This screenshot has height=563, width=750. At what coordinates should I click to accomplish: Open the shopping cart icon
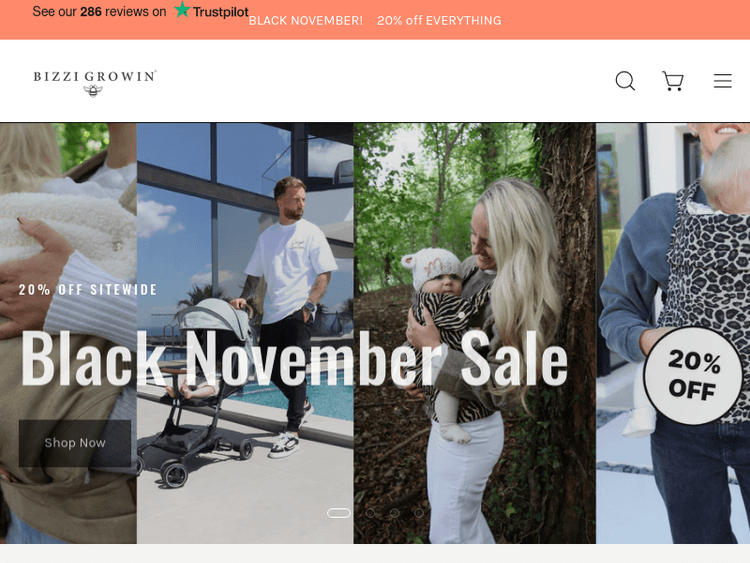click(x=673, y=81)
